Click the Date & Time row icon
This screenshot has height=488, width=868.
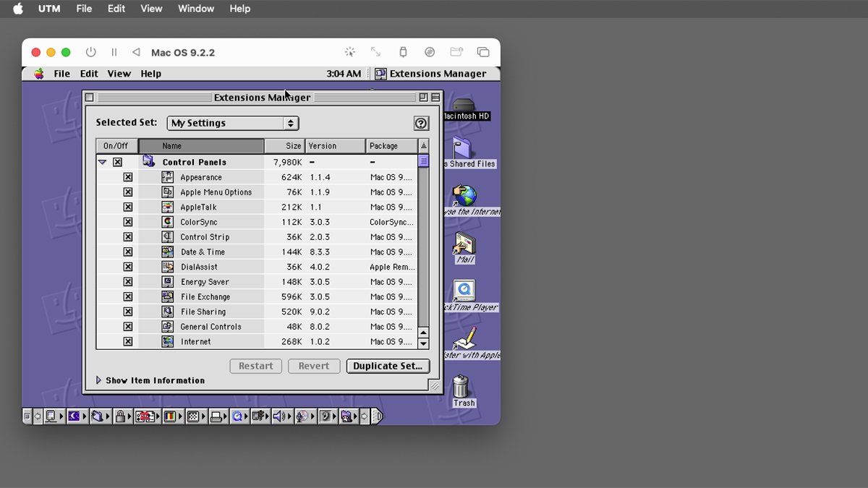coord(167,252)
